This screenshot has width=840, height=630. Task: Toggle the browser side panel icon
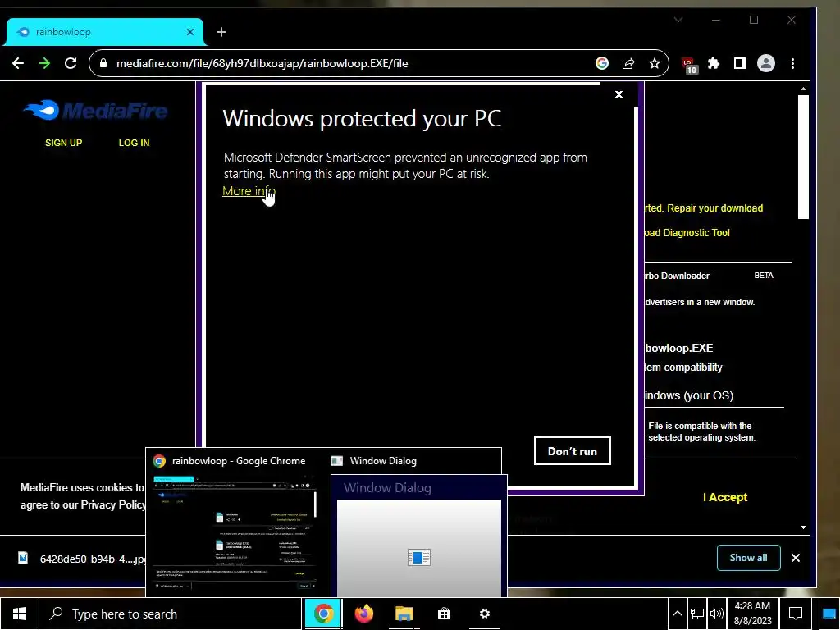[740, 63]
